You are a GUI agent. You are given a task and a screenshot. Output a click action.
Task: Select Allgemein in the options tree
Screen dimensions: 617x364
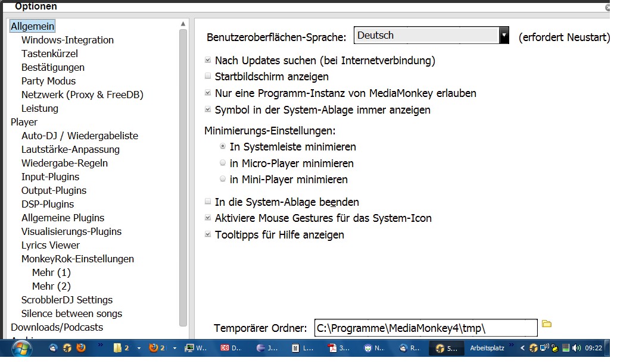coord(32,26)
